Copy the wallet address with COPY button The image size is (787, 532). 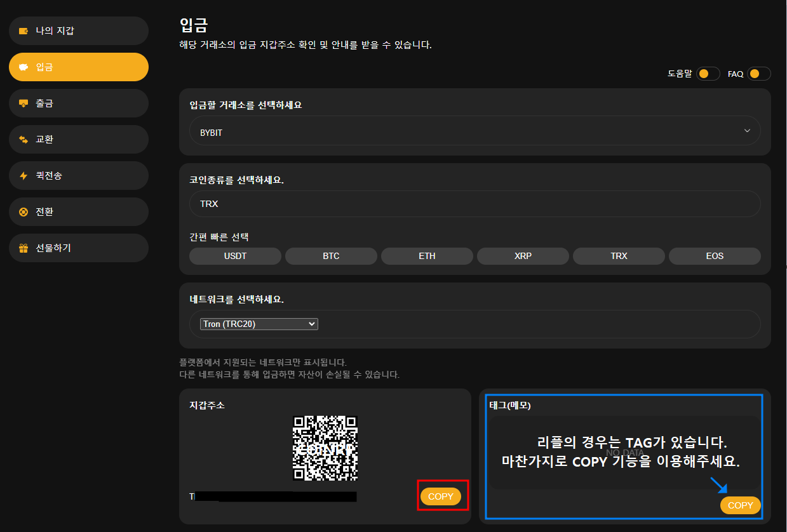[441, 496]
